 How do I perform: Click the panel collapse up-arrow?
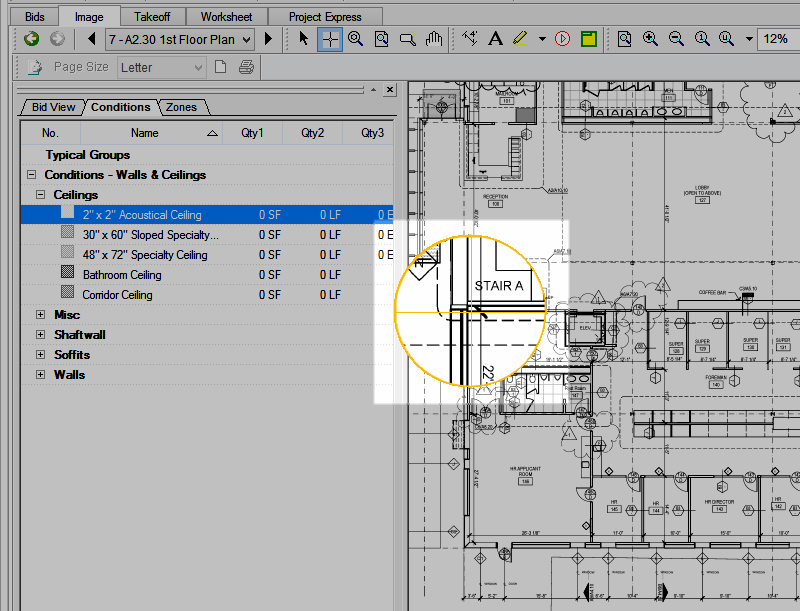tap(373, 90)
